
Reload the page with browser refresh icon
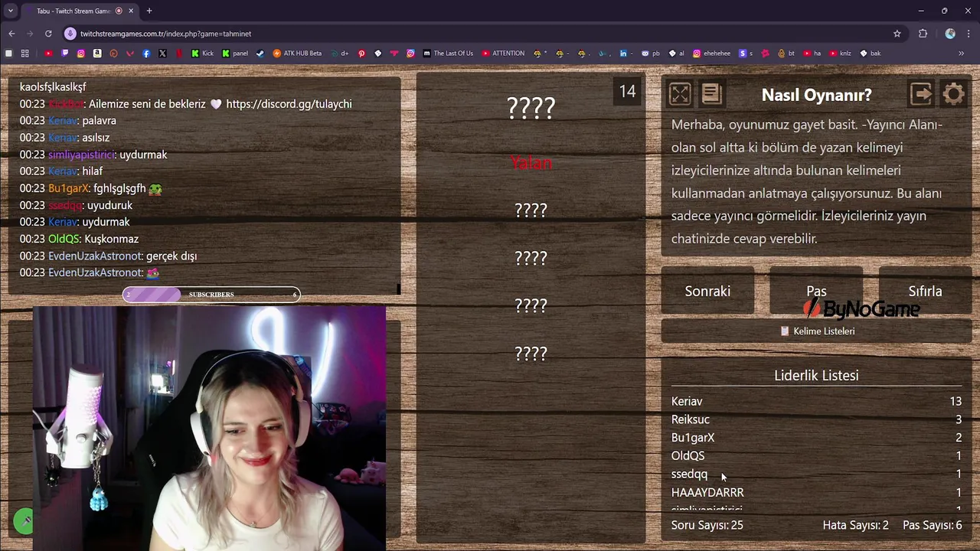pyautogui.click(x=48, y=34)
